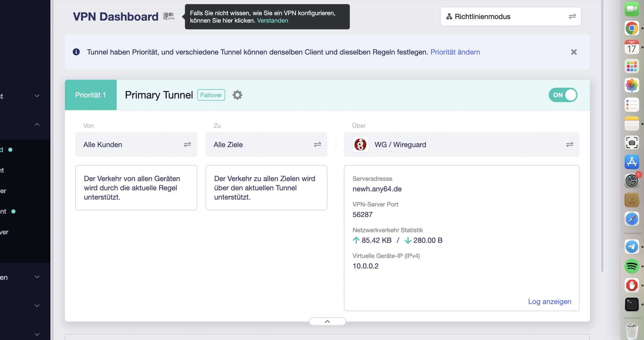Open the Alle Ziele destination selector
644x340 pixels.
click(x=266, y=145)
